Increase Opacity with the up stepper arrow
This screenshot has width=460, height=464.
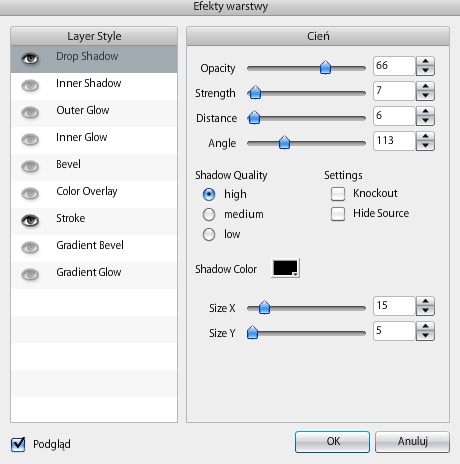[425, 61]
